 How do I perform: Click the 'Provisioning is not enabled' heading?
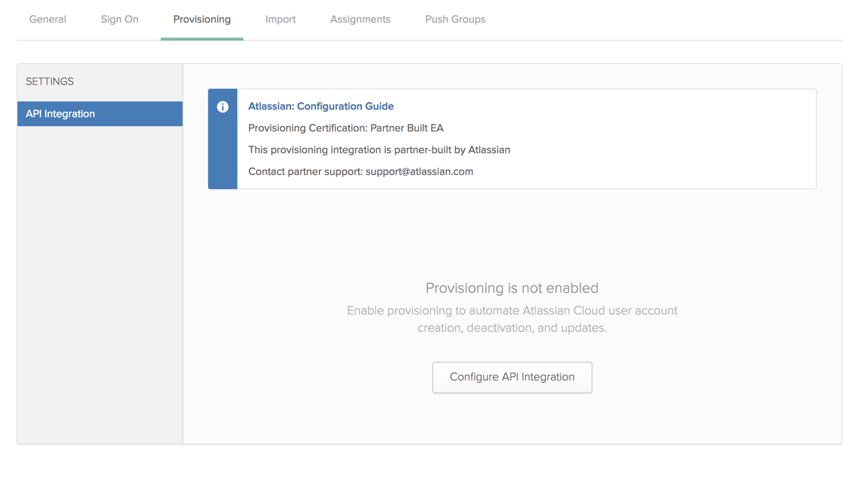(512, 288)
